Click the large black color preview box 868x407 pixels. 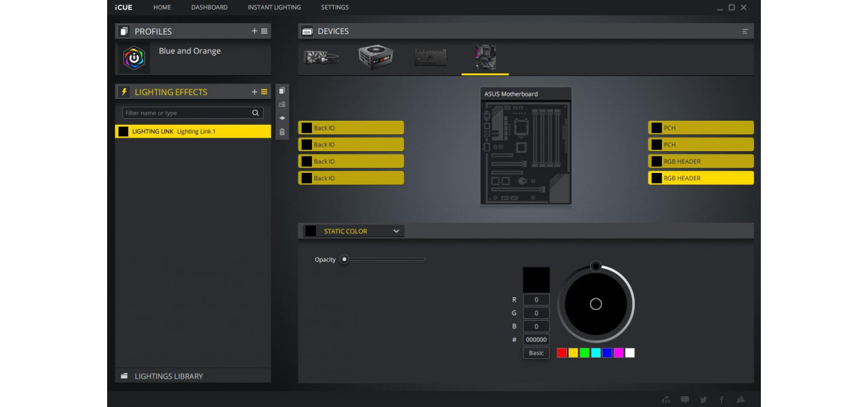pos(536,279)
